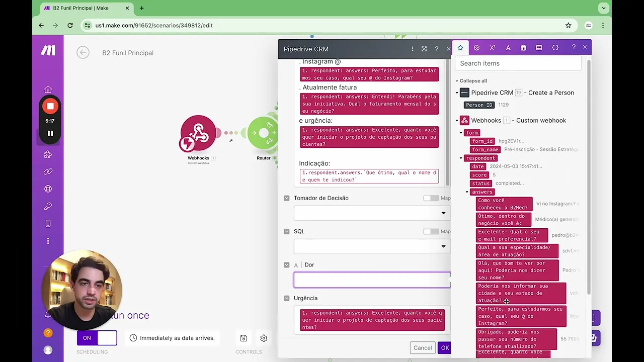
Task: Pause the screen recording
Action: [x=50, y=133]
